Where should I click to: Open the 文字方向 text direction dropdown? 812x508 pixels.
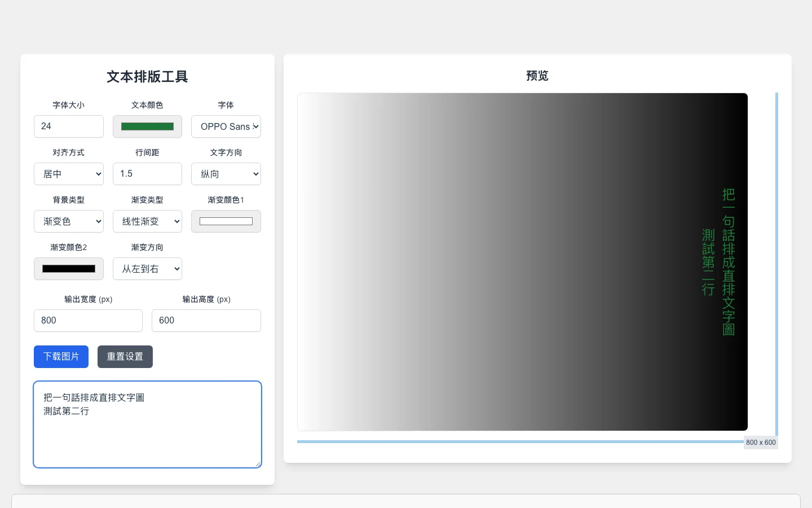point(226,174)
